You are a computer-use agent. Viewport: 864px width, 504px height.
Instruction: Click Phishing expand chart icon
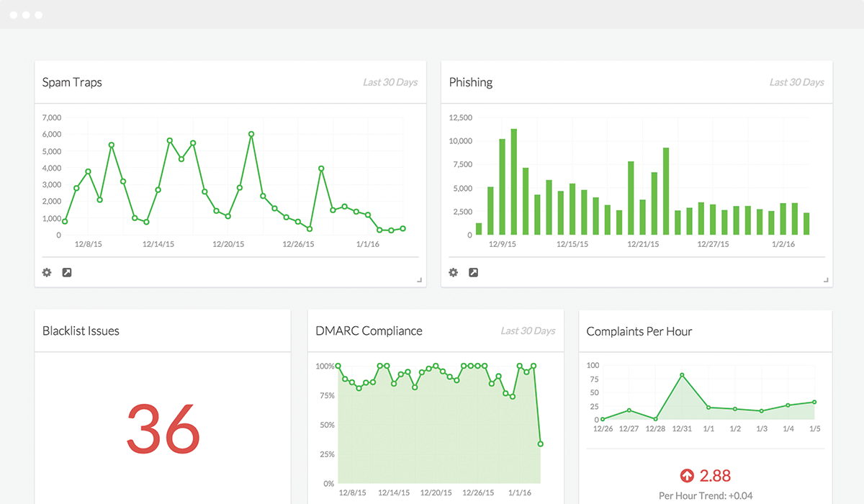click(x=474, y=273)
